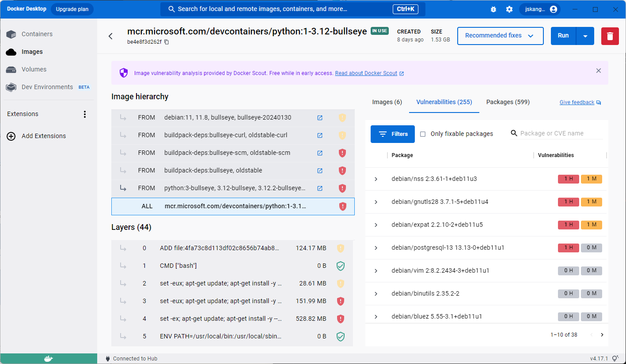The width and height of the screenshot is (626, 364).
Task: Click the whale icon in status bar
Action: point(48,359)
